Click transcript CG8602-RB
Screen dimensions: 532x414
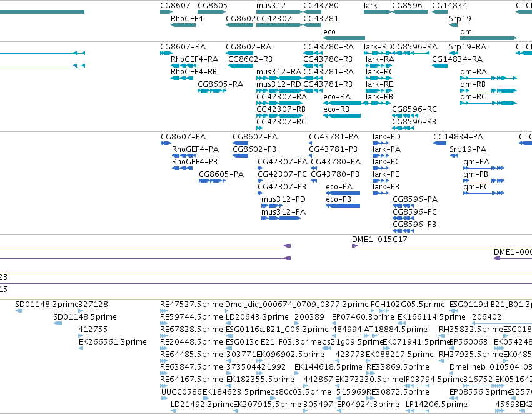coord(250,59)
